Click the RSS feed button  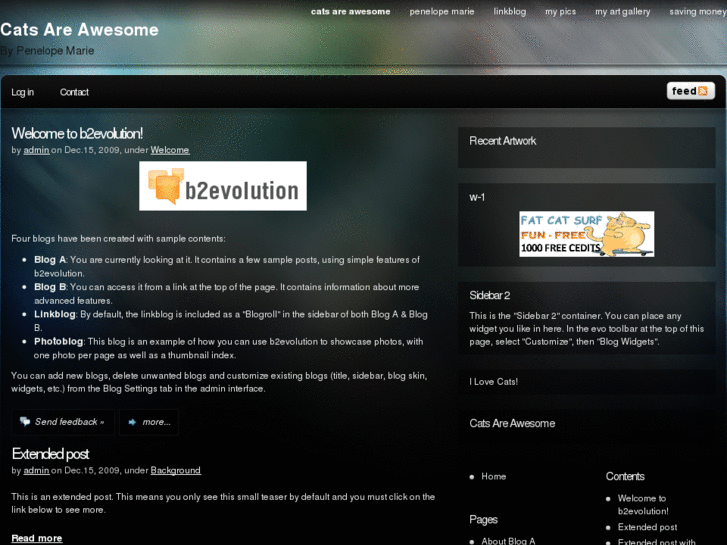[690, 91]
